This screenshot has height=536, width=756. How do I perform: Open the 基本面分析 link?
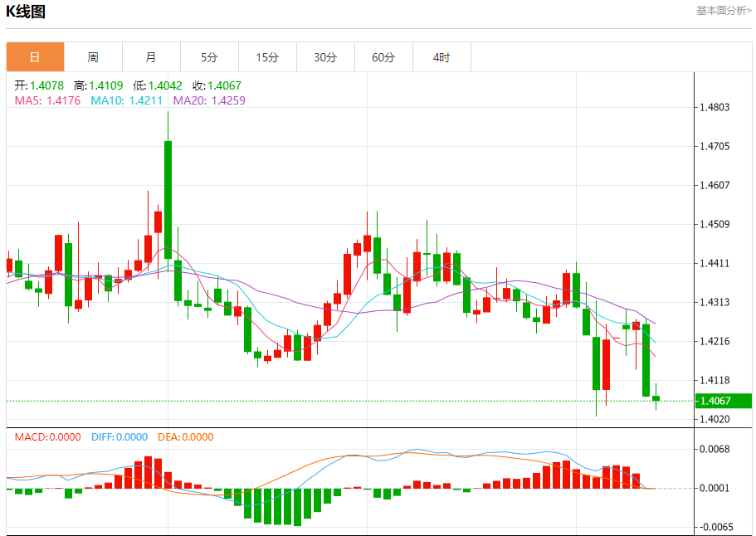724,11
